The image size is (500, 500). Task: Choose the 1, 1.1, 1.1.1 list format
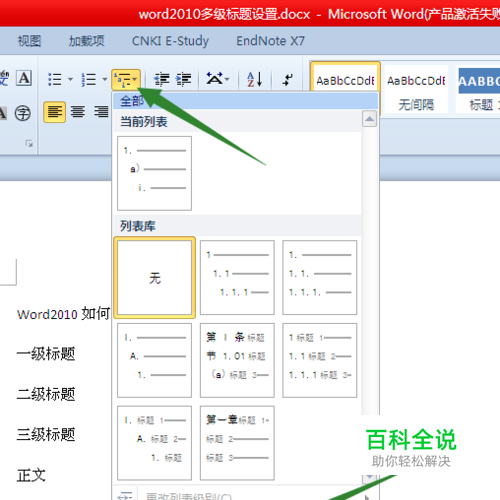pyautogui.click(x=237, y=277)
